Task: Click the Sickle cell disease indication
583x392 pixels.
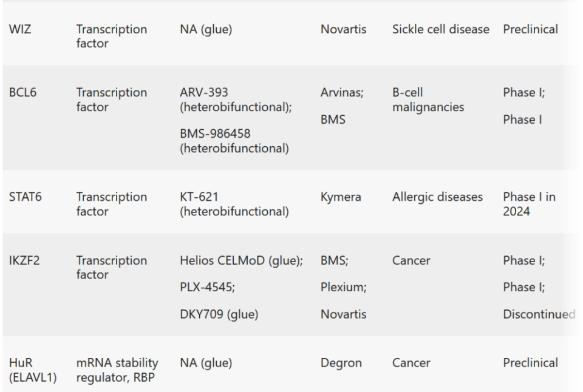Action: pos(440,29)
